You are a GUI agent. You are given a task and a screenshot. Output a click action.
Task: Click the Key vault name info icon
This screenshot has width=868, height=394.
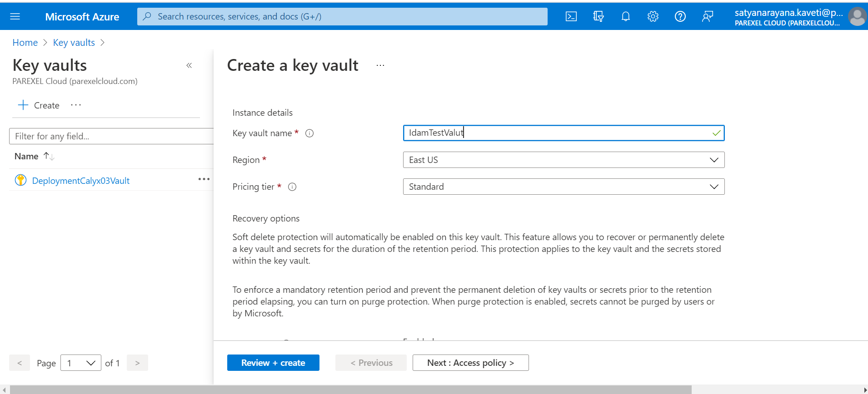point(309,133)
